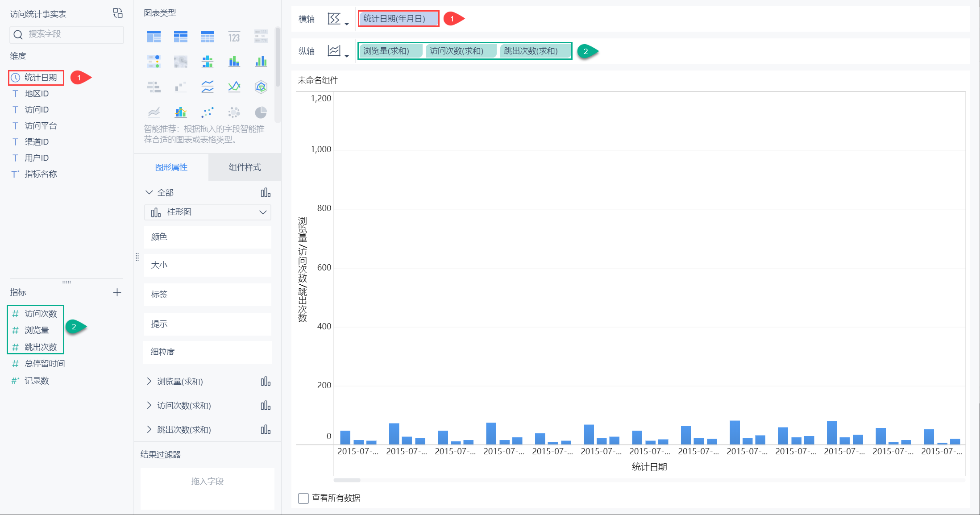
Task: Choose the combo bar-line chart icon
Action: click(x=180, y=112)
